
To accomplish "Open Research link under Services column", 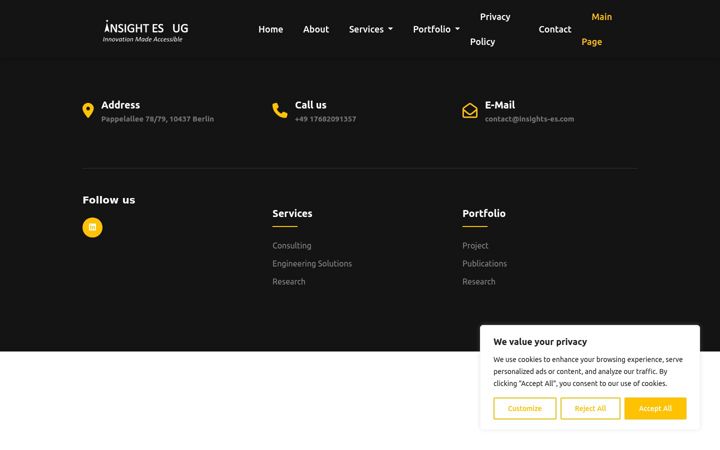I will point(288,281).
